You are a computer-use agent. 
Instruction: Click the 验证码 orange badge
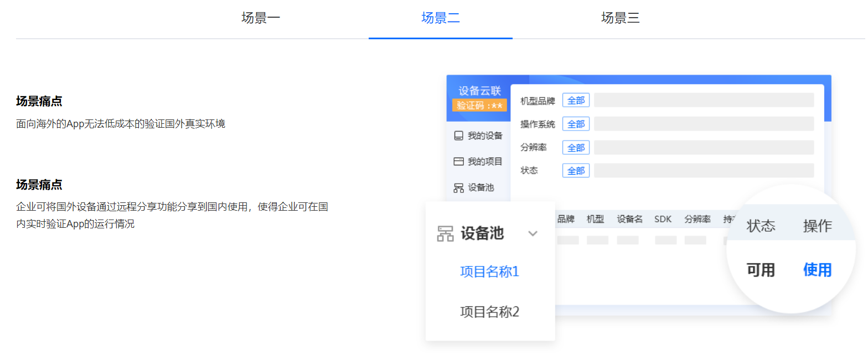(x=479, y=105)
